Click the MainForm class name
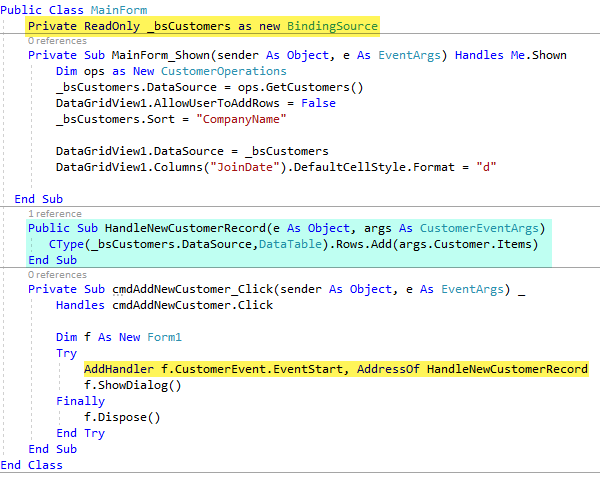 pos(119,10)
